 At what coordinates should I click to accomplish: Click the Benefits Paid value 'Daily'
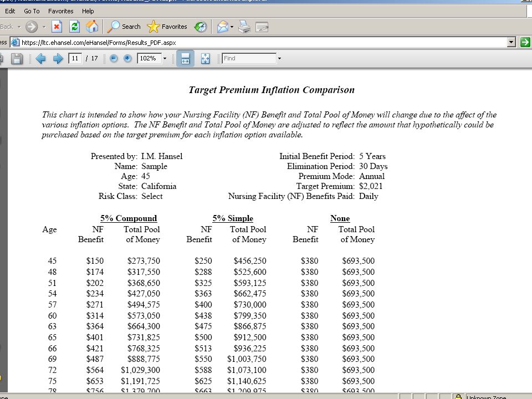pos(369,196)
